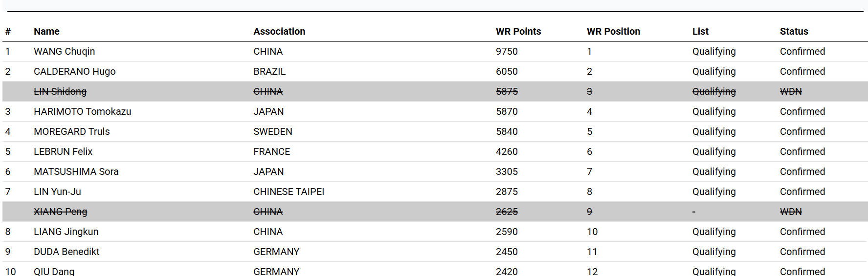Select player LIANG Jingkun
This screenshot has height=276, width=868.
pyautogui.click(x=66, y=232)
